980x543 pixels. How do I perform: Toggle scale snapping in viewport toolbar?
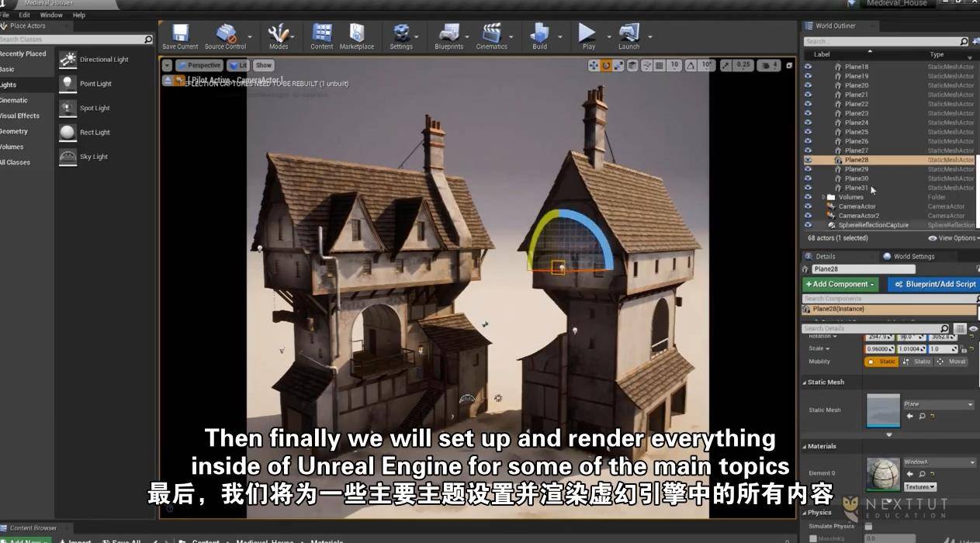[726, 65]
